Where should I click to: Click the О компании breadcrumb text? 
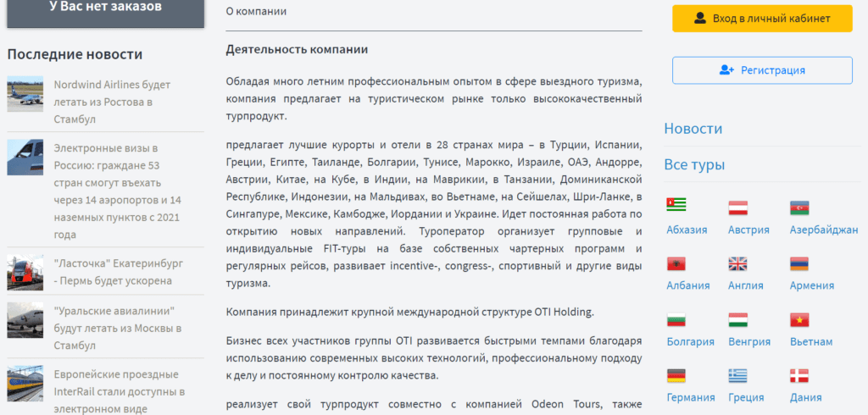coord(256,11)
